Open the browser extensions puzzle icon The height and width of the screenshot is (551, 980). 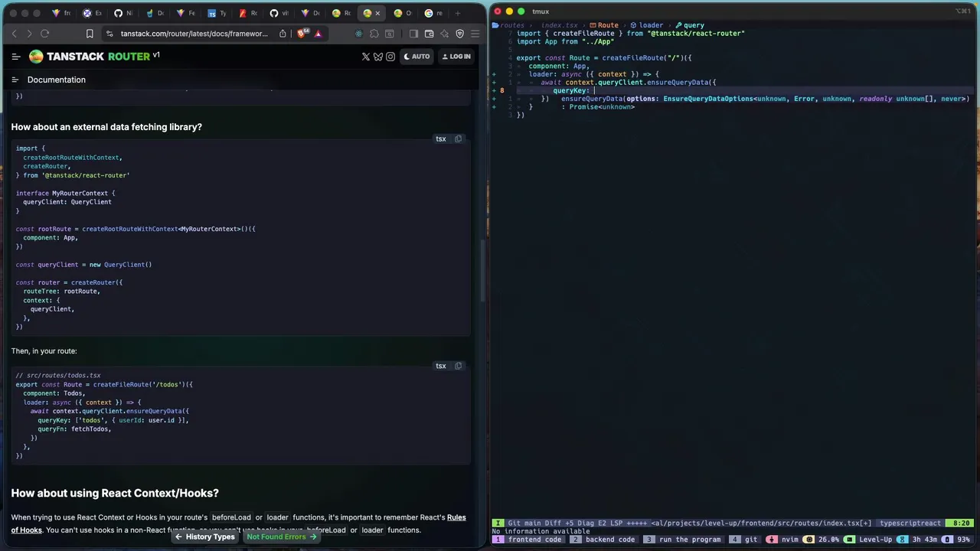374,34
